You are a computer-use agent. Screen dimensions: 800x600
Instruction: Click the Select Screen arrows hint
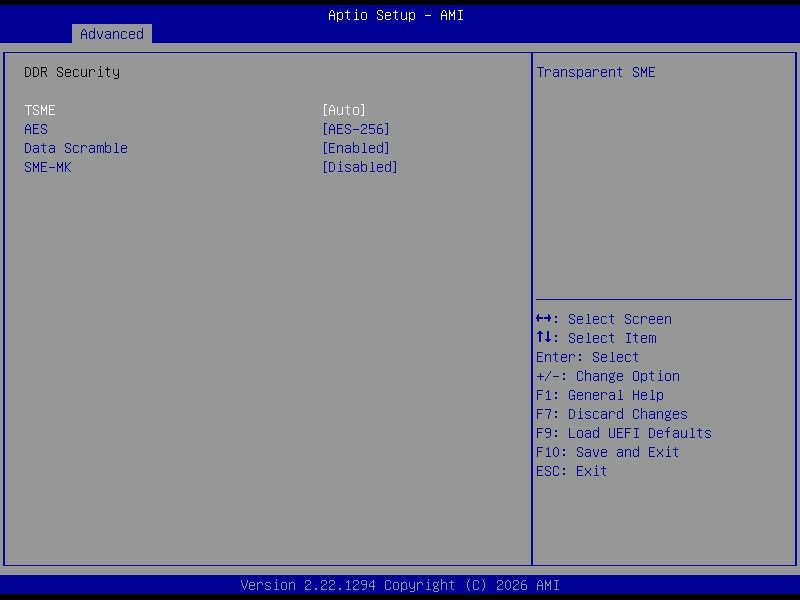click(604, 319)
